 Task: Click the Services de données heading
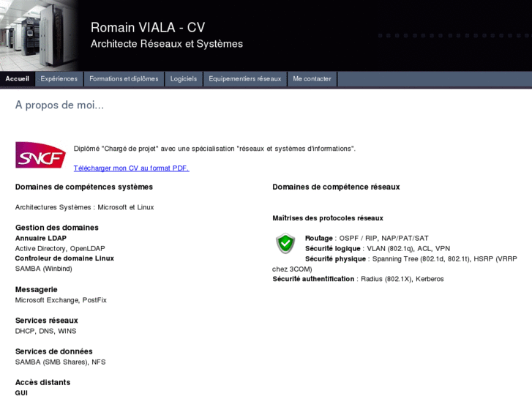pyautogui.click(x=54, y=351)
